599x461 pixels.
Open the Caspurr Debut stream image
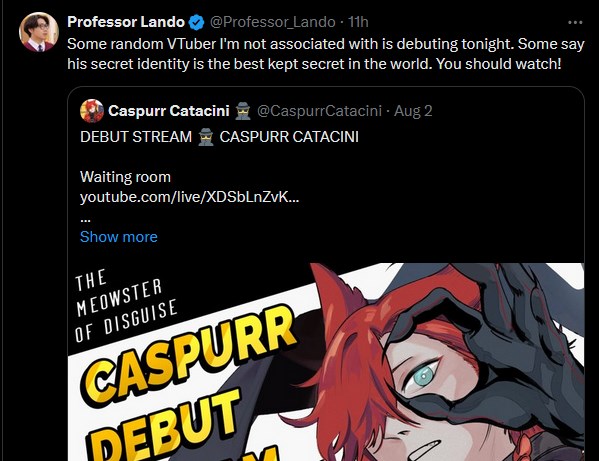pyautogui.click(x=326, y=362)
